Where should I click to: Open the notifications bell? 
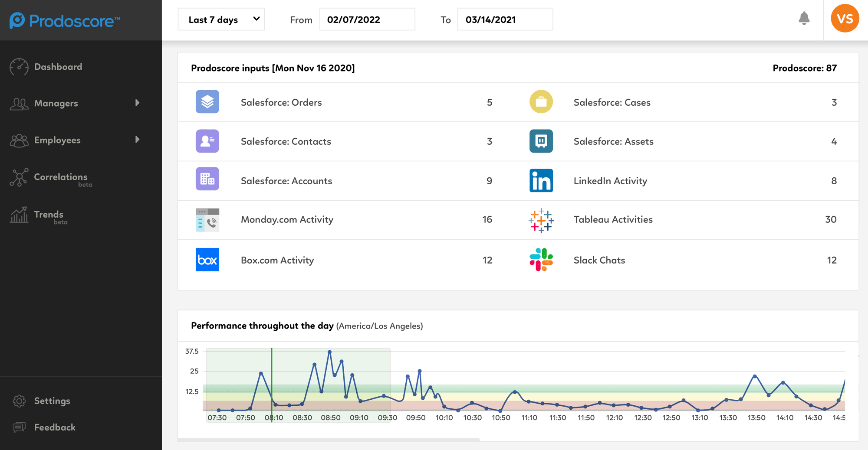click(x=804, y=18)
